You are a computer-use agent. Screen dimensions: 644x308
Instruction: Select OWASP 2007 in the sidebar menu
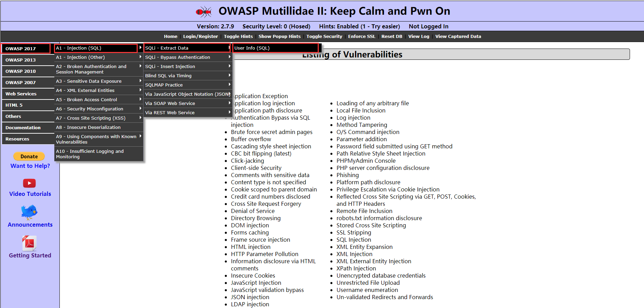[28, 82]
